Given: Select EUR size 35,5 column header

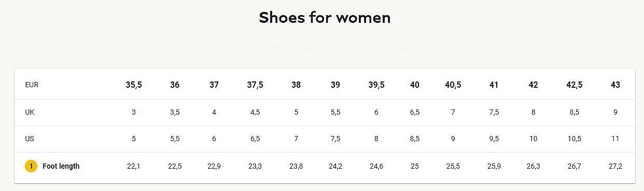Looking at the screenshot, I should click(x=134, y=85).
